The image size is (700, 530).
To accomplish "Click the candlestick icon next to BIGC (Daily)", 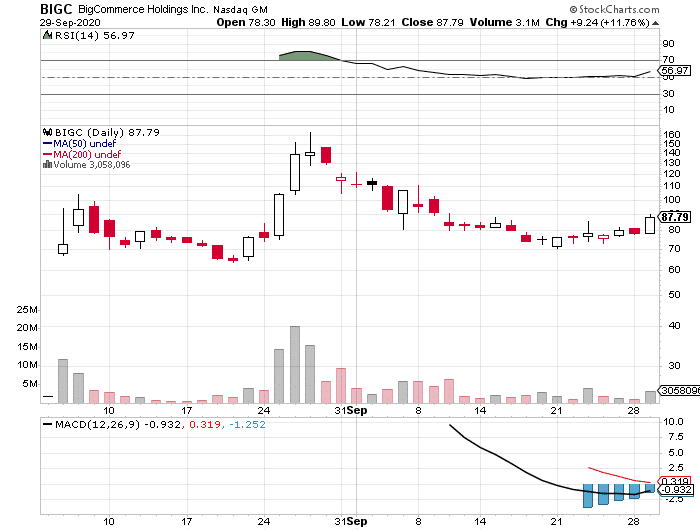I will [x=47, y=132].
